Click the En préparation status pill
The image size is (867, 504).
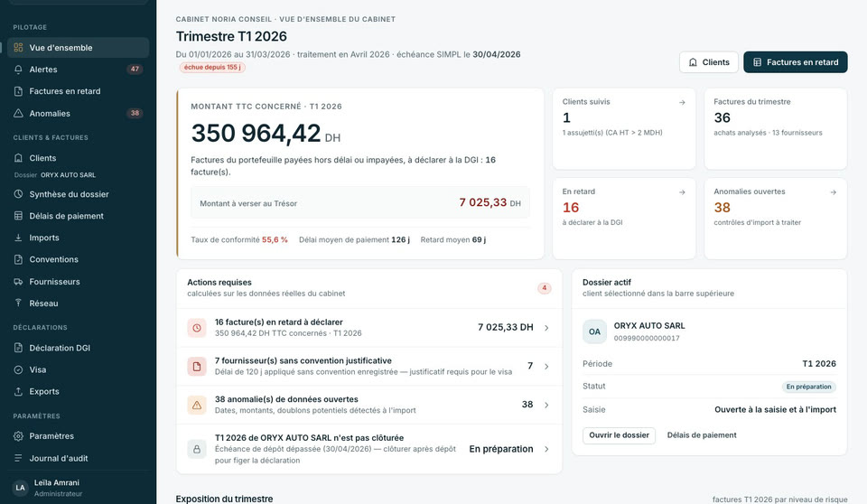[x=808, y=387]
